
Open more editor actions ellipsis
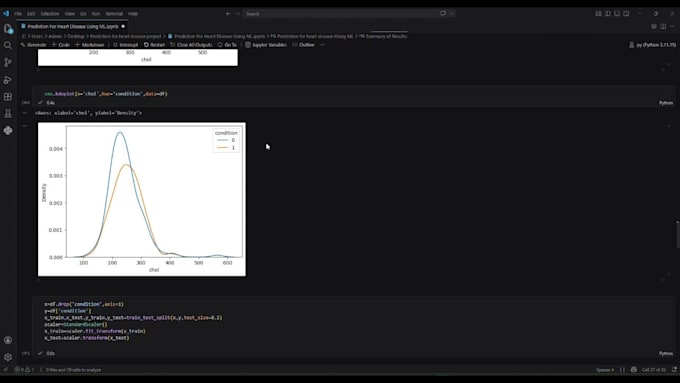[672, 26]
